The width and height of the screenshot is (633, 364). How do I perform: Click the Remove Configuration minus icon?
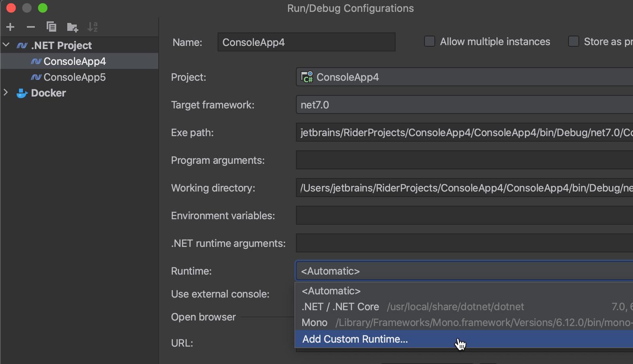click(31, 27)
